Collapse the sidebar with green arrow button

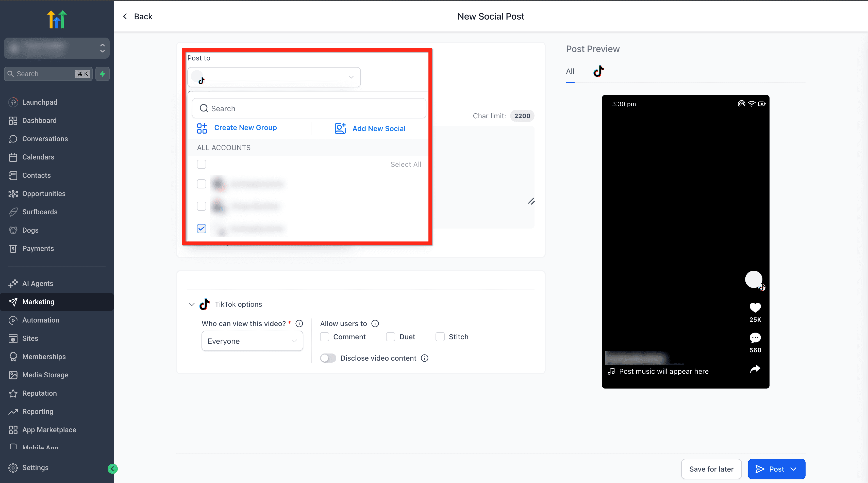[112, 469]
